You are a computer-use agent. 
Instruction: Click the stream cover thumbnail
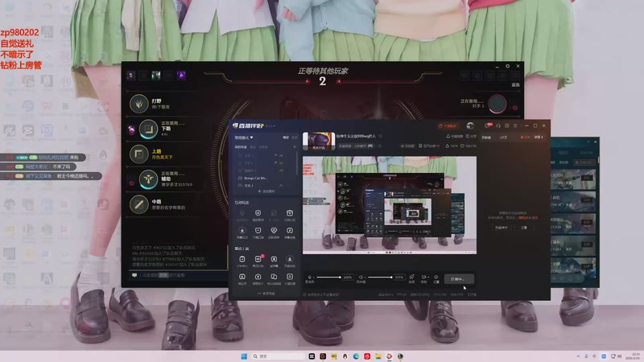[x=319, y=141]
